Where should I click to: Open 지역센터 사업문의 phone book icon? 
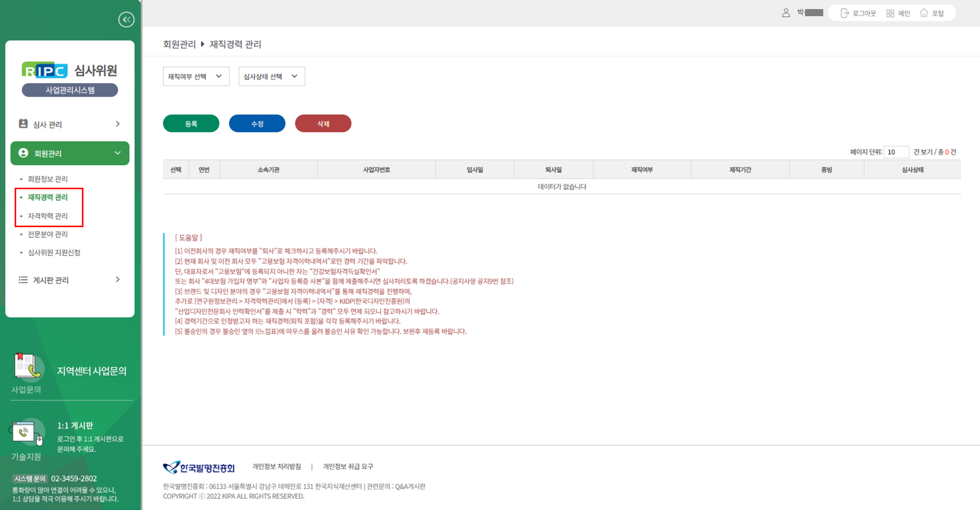pos(28,366)
